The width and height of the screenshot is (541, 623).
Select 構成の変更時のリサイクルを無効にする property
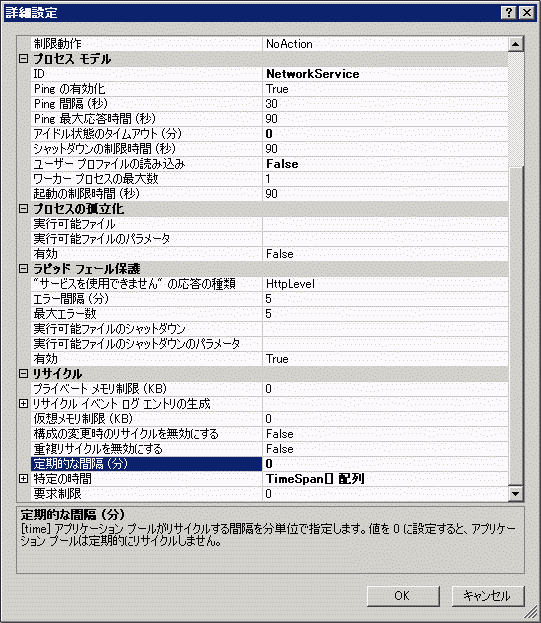click(147, 433)
